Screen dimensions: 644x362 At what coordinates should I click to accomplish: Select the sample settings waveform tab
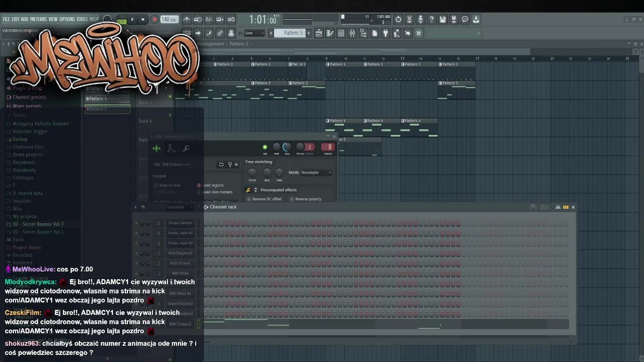click(156, 148)
